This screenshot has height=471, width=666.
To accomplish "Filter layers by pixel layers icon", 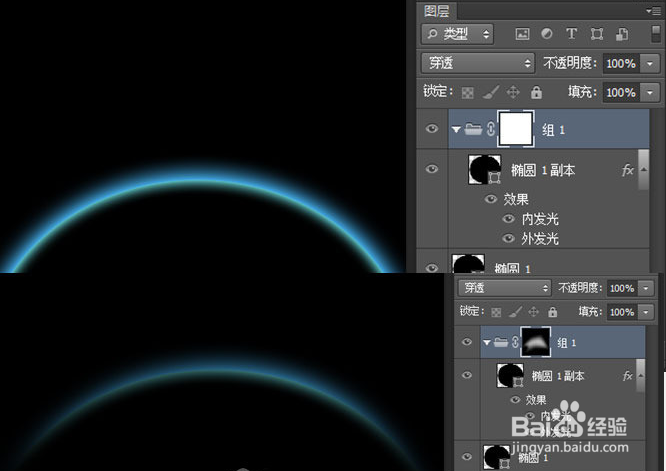I will click(x=522, y=34).
